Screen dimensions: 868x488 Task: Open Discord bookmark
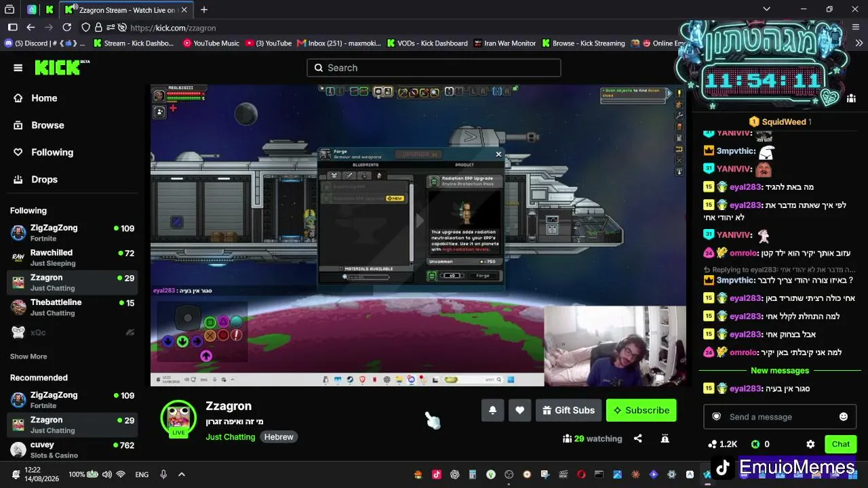tap(44, 43)
